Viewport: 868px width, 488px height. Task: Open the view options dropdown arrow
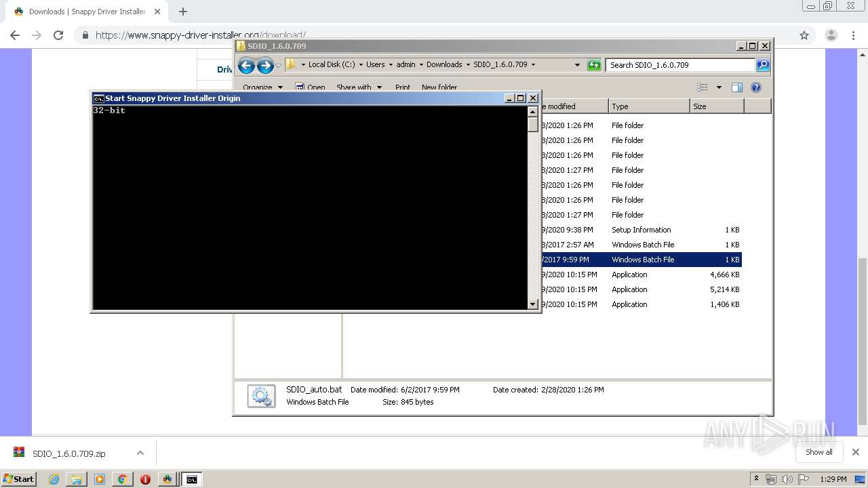click(719, 87)
